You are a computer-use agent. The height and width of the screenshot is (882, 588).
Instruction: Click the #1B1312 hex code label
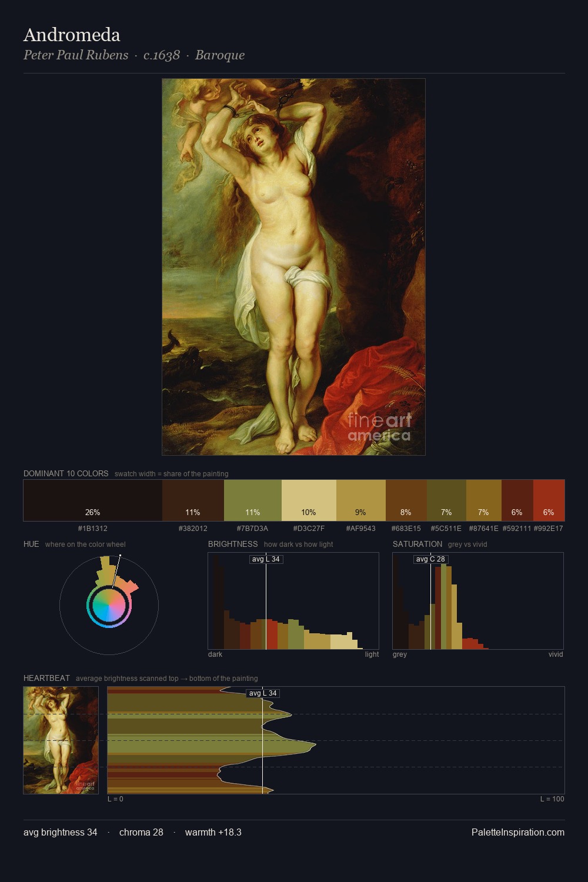93,529
